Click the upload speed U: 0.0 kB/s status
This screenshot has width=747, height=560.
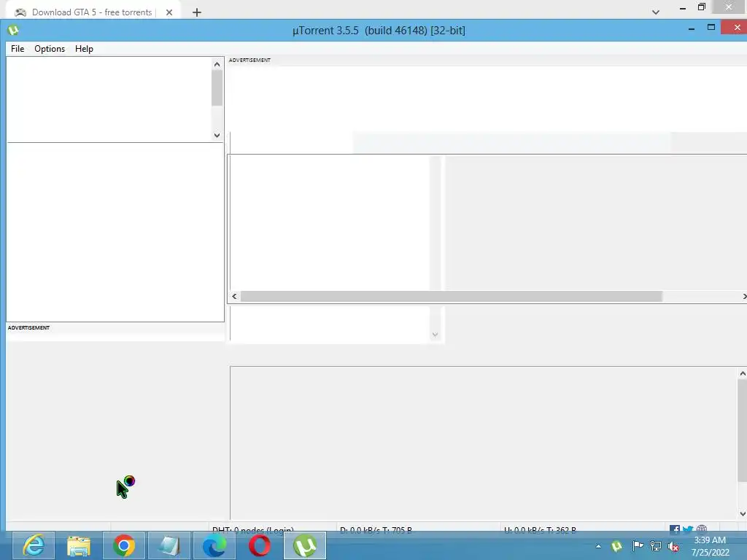click(541, 529)
